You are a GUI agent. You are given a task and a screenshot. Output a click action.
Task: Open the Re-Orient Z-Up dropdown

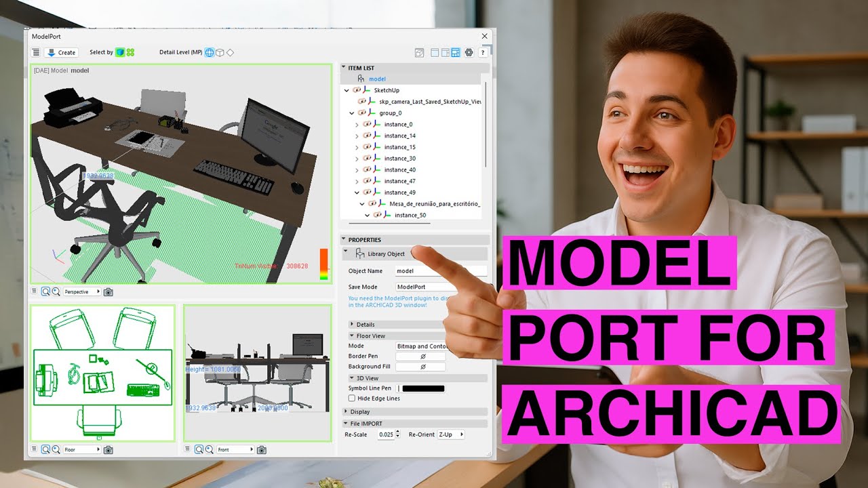click(x=451, y=434)
